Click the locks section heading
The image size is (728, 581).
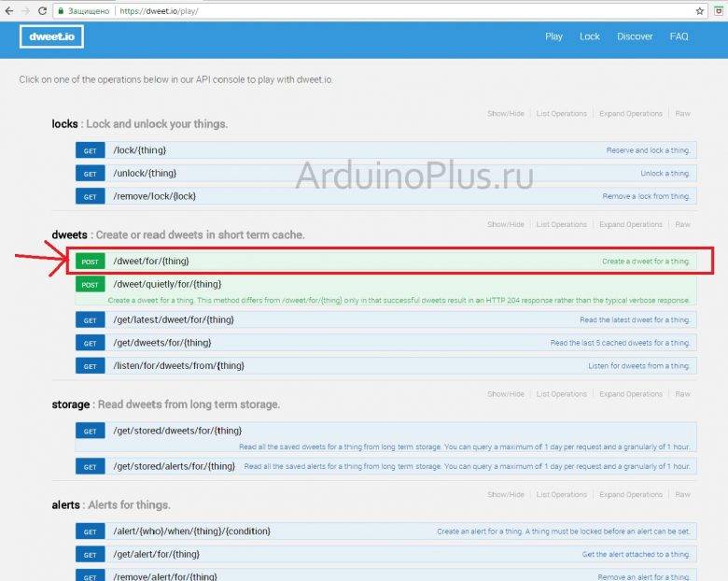pyautogui.click(x=64, y=124)
